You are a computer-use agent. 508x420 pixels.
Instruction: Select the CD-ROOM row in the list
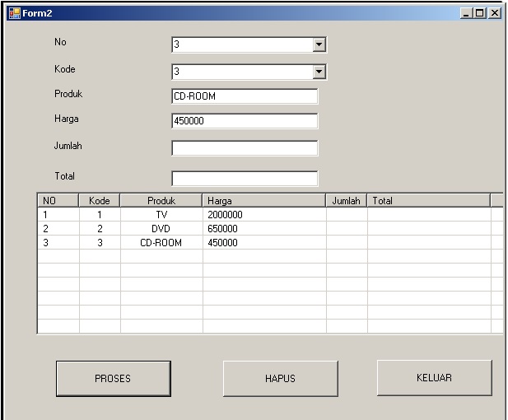(161, 243)
